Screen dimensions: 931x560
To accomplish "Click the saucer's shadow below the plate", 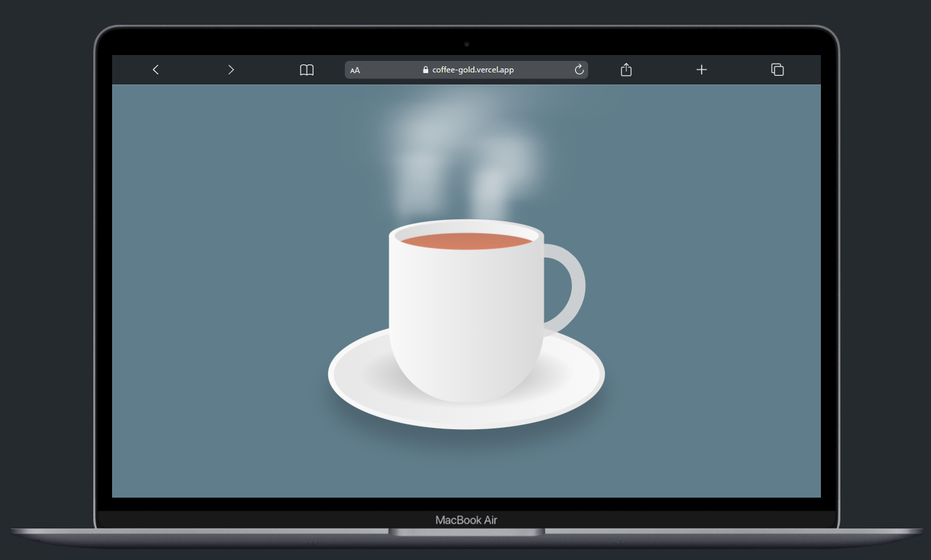I will pyautogui.click(x=466, y=441).
